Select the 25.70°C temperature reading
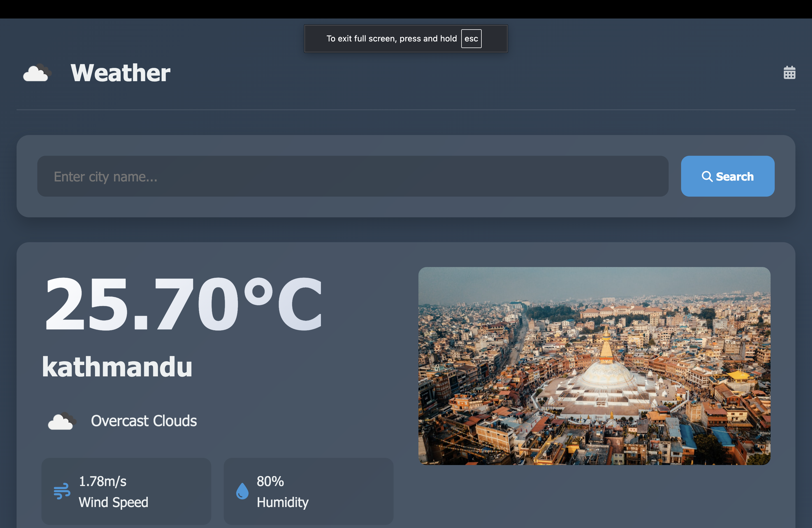The width and height of the screenshot is (812, 528). (184, 303)
